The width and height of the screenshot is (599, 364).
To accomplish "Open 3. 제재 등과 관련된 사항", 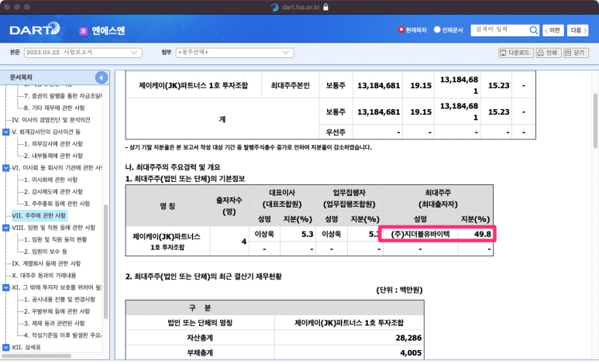I will click(x=54, y=323).
